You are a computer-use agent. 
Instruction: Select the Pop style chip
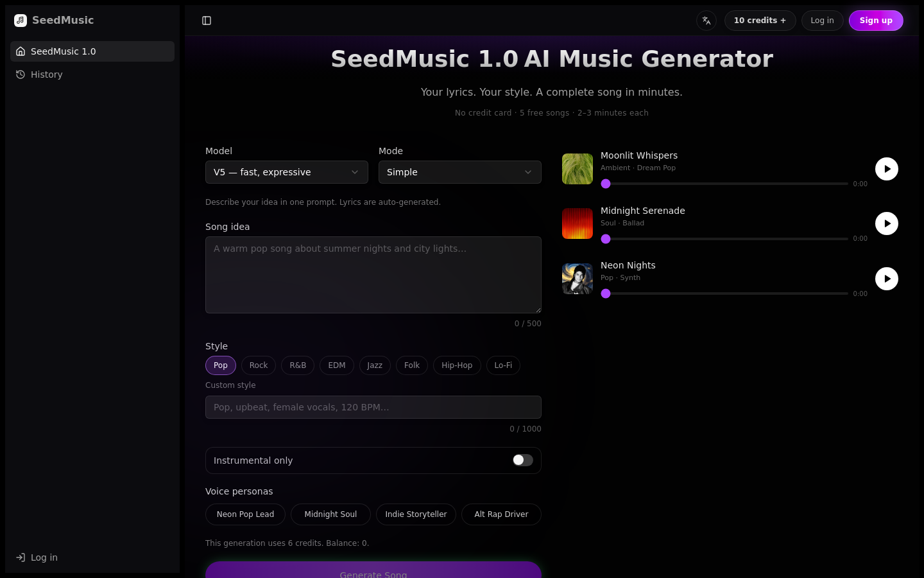click(x=221, y=365)
